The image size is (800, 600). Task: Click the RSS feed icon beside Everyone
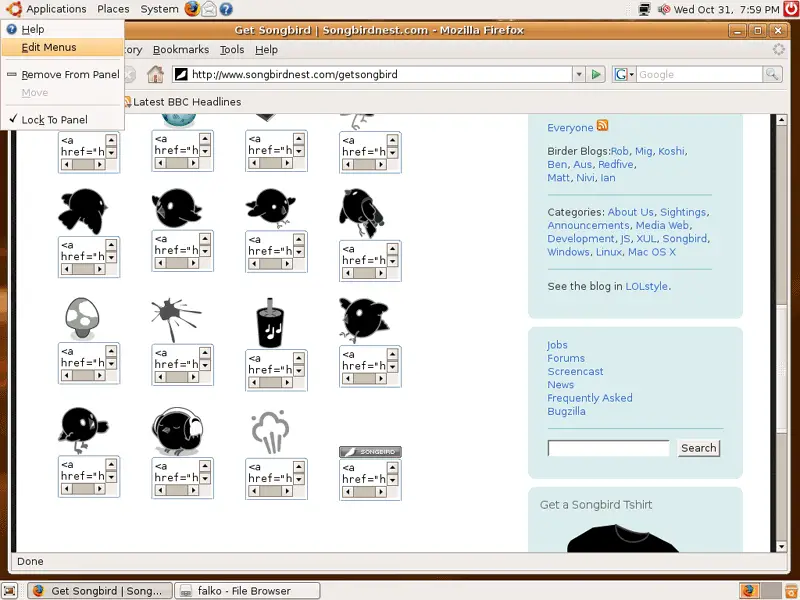click(x=603, y=126)
